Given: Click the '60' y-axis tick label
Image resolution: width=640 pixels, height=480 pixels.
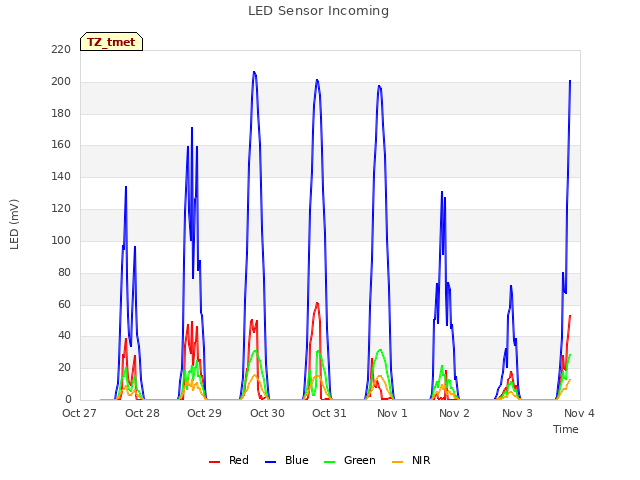Looking at the screenshot, I should click(x=64, y=304).
